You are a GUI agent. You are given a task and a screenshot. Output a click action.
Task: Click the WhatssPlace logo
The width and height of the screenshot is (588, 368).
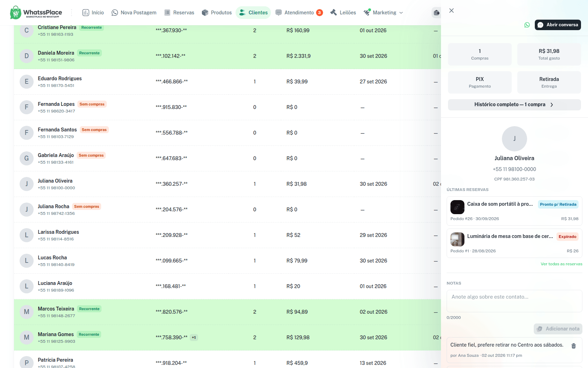[x=36, y=13]
